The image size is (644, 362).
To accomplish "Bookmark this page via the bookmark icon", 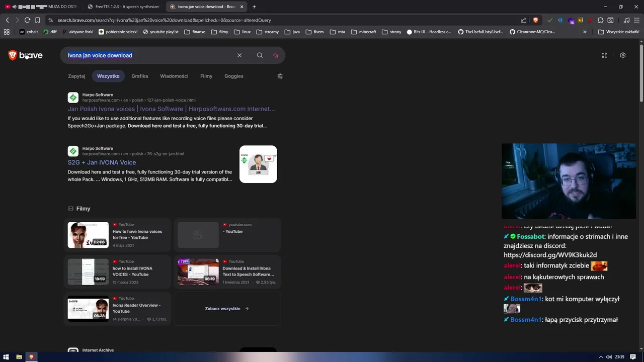I will point(37,20).
